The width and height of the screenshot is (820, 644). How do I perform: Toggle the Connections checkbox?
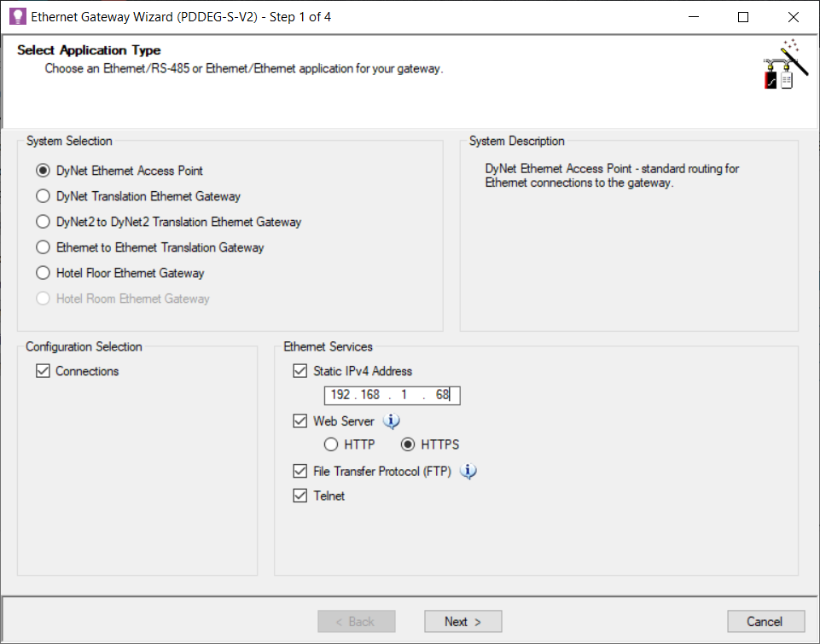point(44,371)
